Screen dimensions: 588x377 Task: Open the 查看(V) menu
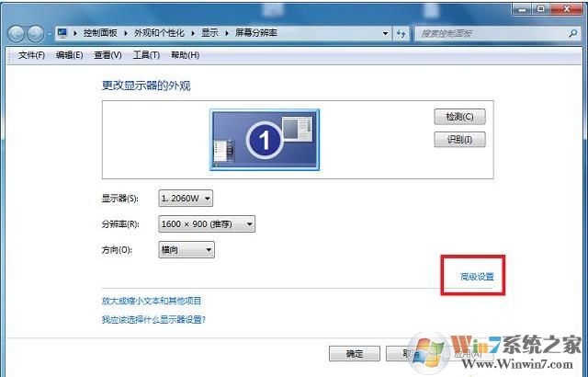pyautogui.click(x=107, y=55)
